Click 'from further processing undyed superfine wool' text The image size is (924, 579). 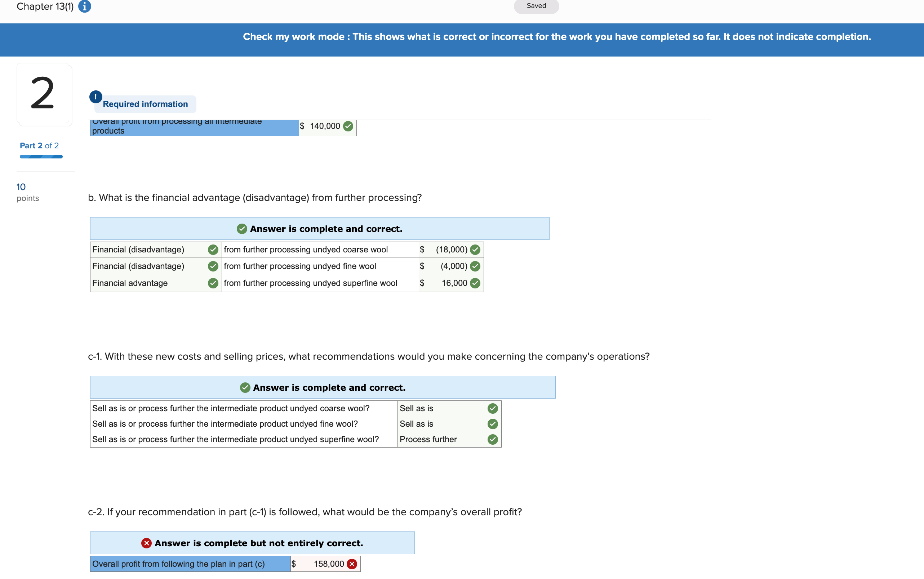point(310,283)
